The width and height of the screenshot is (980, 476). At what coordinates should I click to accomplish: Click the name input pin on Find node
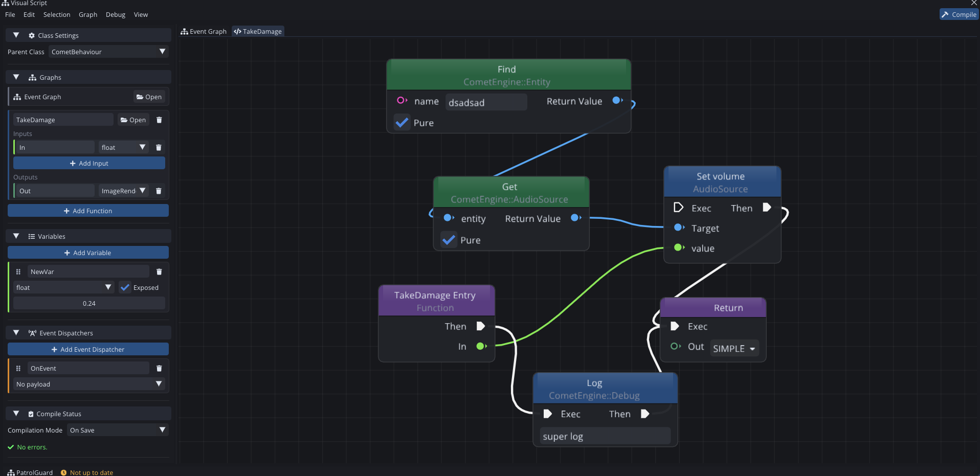pos(402,101)
